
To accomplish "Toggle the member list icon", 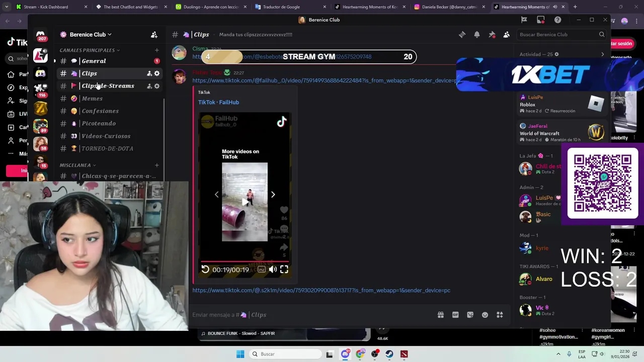I will (x=507, y=35).
